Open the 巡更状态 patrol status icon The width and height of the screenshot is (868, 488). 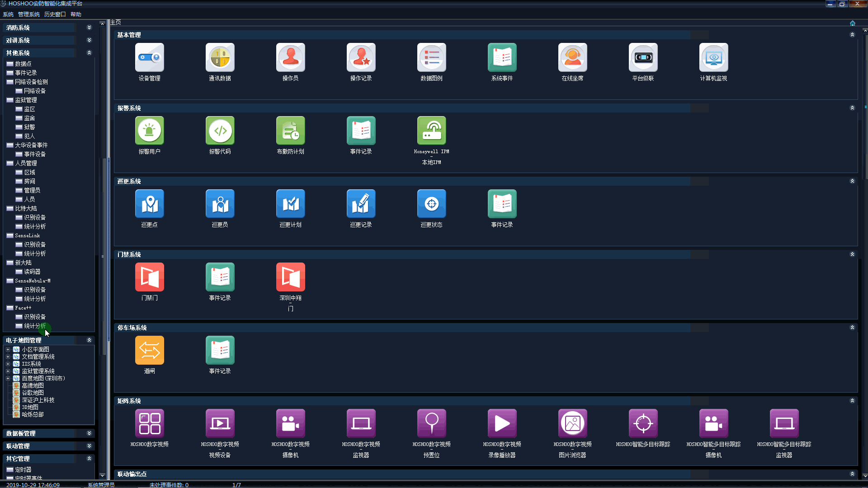tap(431, 204)
